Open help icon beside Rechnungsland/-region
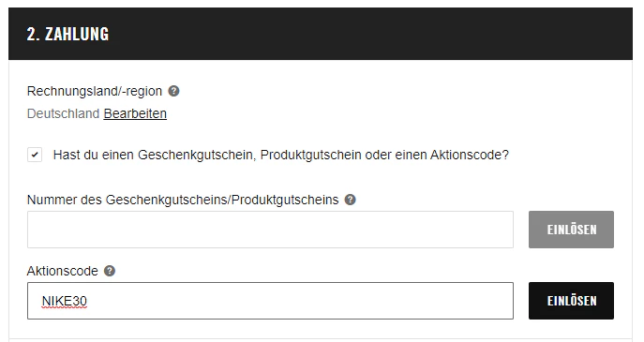 pyautogui.click(x=173, y=91)
